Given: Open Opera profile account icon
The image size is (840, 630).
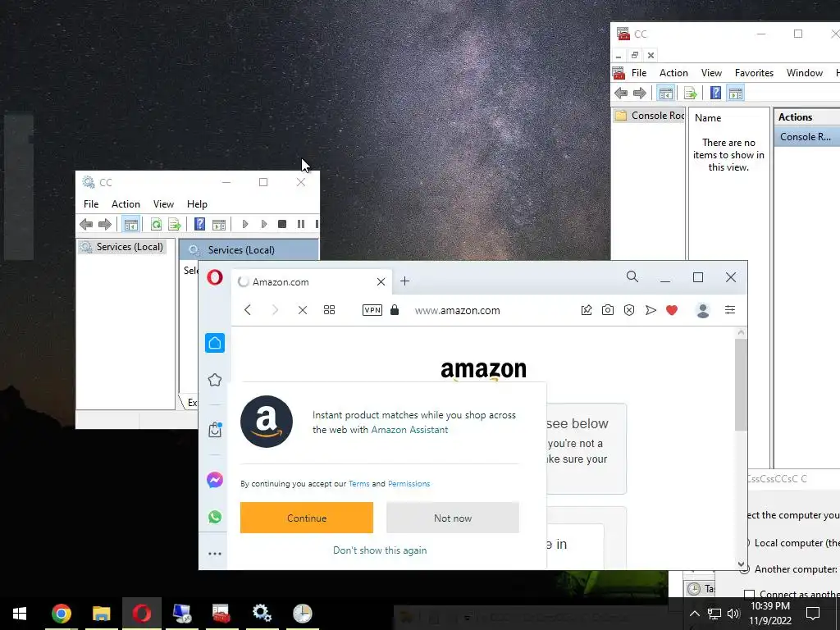Looking at the screenshot, I should pos(703,310).
